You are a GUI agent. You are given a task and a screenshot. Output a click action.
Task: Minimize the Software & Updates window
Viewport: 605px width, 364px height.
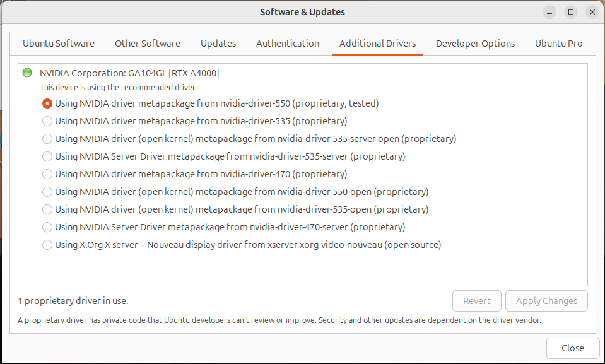tap(550, 12)
